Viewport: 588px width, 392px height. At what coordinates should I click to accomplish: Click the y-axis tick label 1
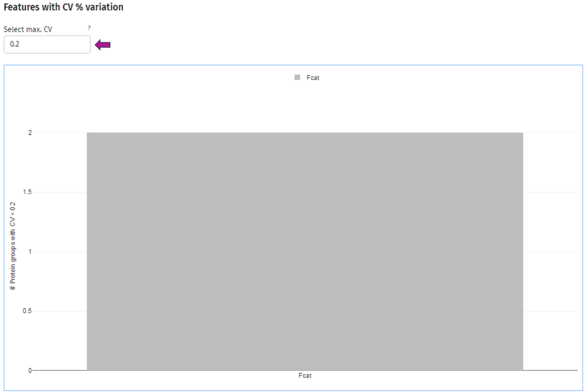coord(30,251)
